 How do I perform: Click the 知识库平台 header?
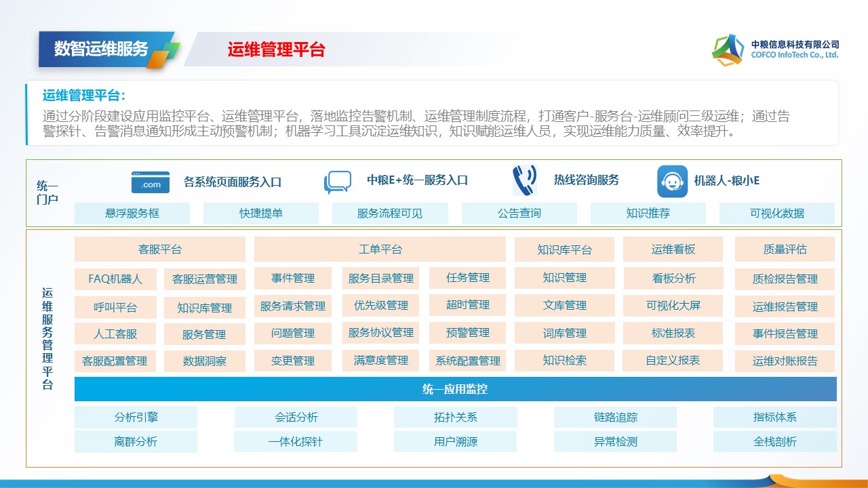564,249
